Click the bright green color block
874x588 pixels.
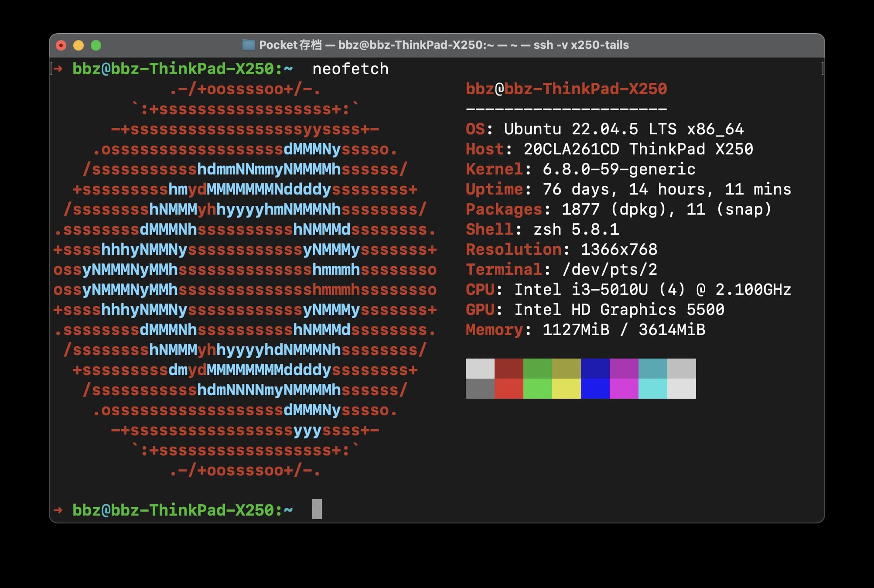coord(537,389)
